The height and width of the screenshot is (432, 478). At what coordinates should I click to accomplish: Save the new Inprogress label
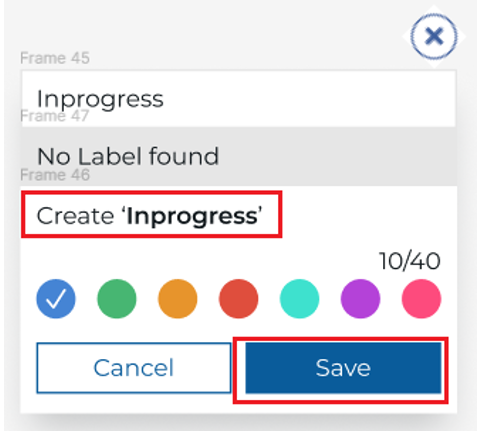coord(343,368)
